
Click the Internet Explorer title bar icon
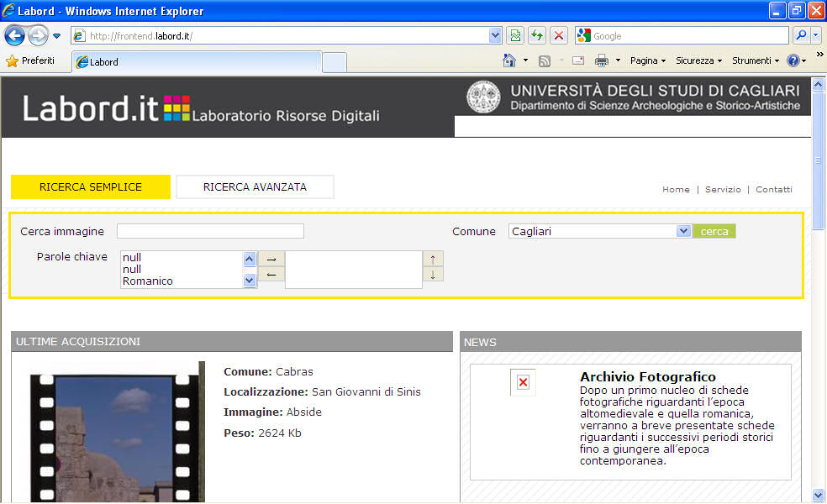point(8,10)
